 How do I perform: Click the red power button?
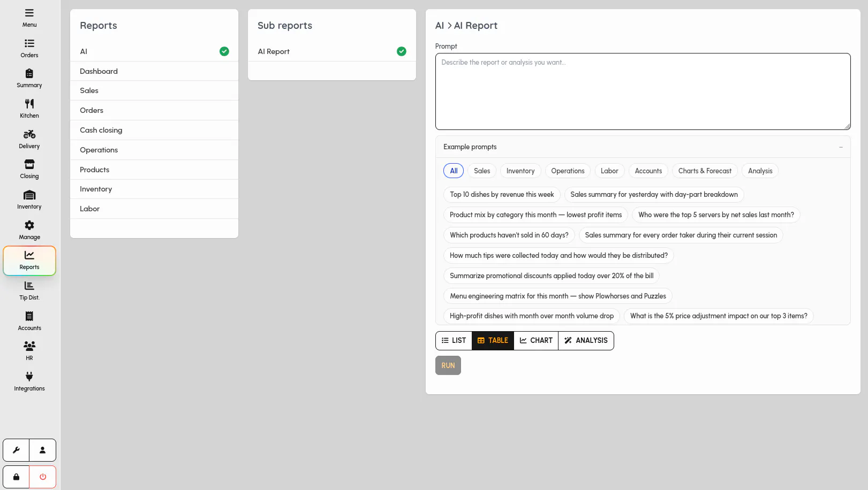tap(43, 477)
